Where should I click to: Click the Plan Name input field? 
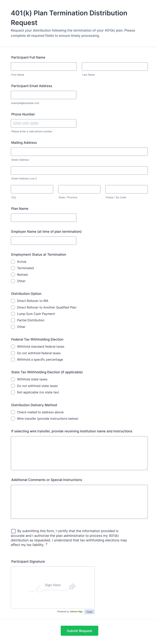[x=44, y=218]
